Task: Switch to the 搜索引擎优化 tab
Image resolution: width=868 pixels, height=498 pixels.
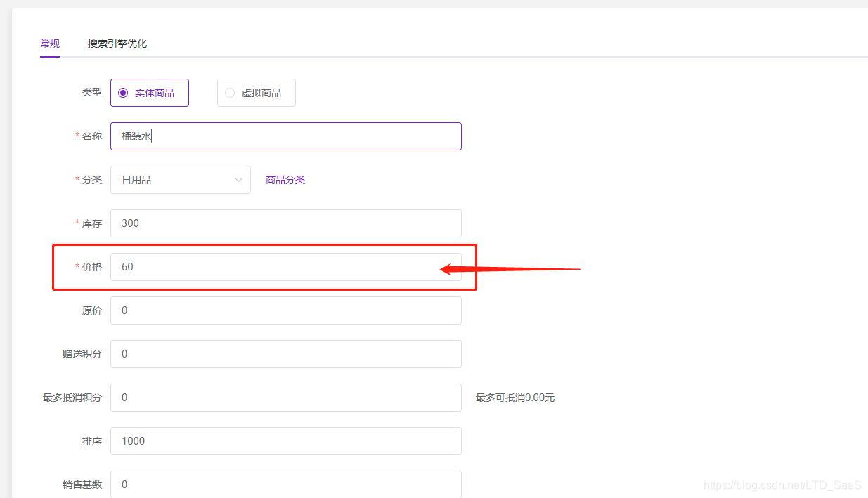Action: click(117, 43)
